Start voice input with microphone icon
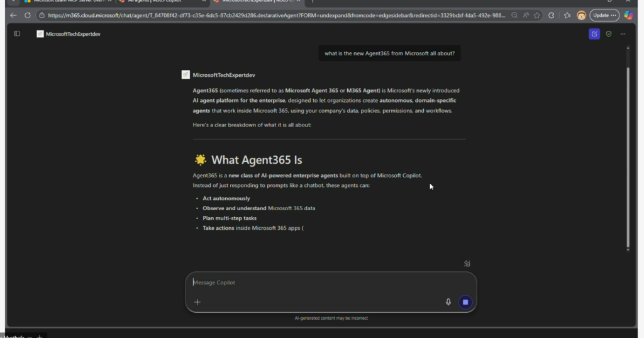The image size is (644, 338). coord(448,302)
